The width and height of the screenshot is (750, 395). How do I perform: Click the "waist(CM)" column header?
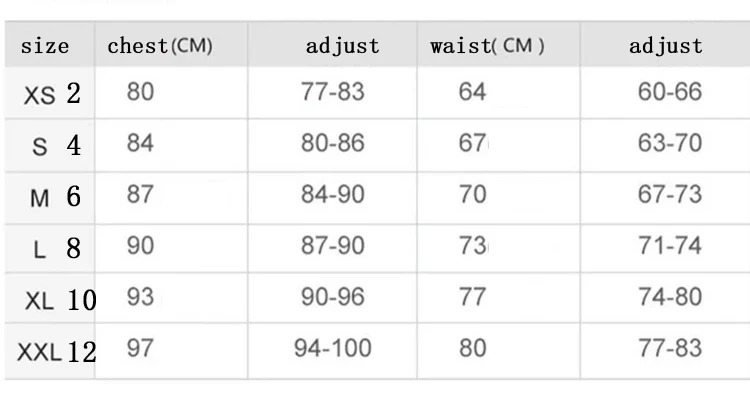pyautogui.click(x=487, y=46)
